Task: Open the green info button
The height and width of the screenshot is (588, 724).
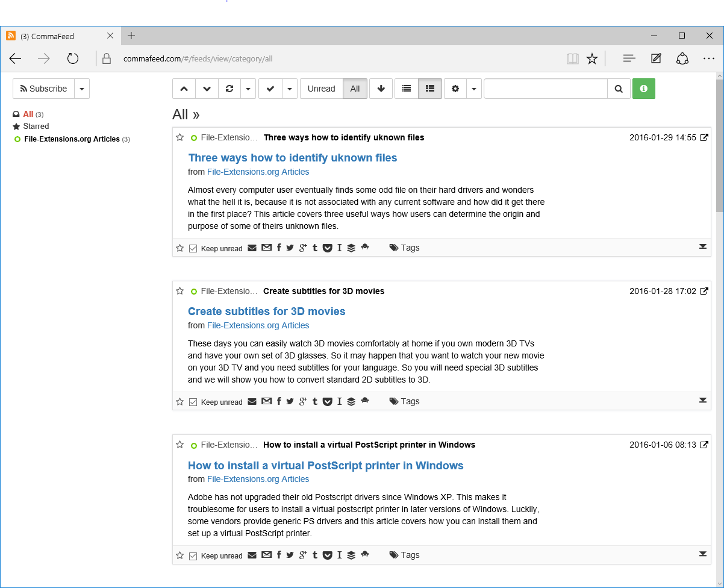Action: point(644,89)
